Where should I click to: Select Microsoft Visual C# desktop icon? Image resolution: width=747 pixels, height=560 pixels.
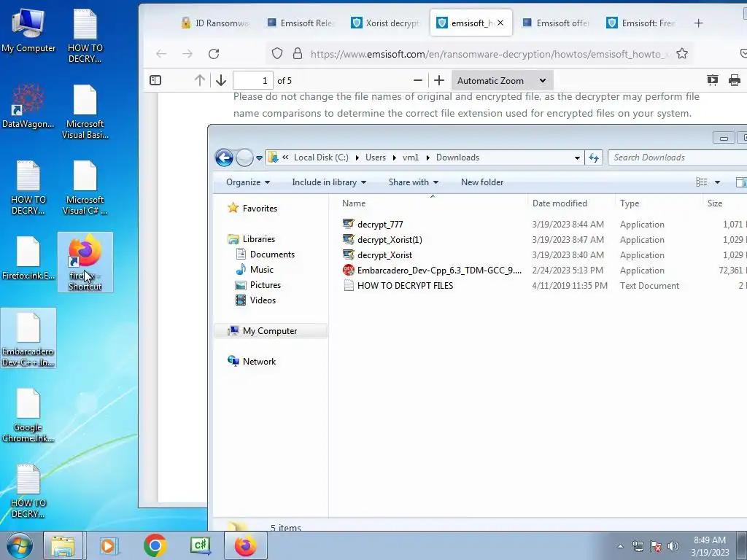[85, 187]
